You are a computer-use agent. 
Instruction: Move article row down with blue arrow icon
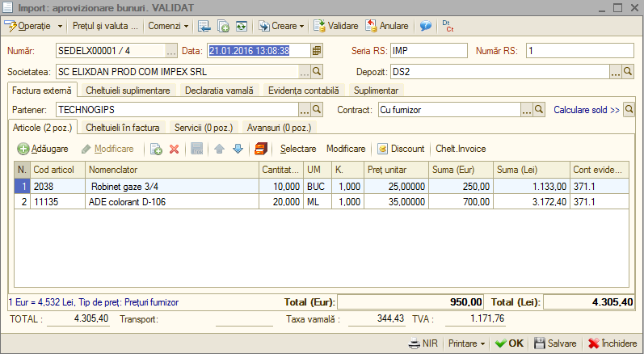click(238, 149)
